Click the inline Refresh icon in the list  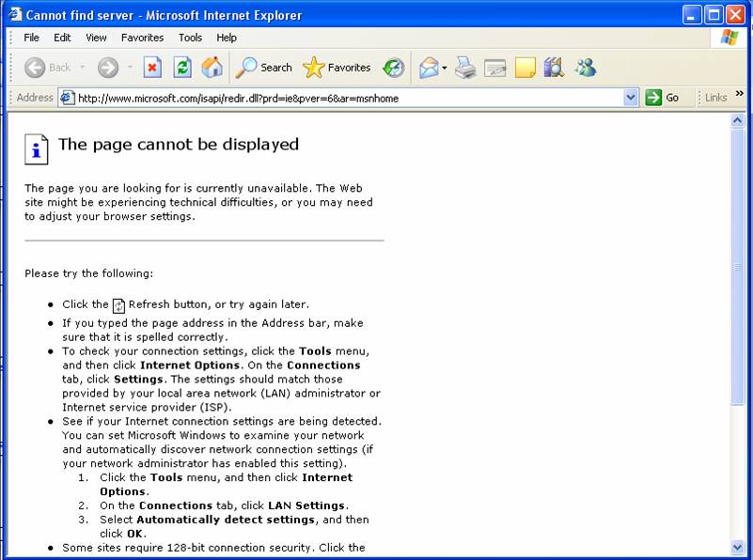[x=118, y=305]
